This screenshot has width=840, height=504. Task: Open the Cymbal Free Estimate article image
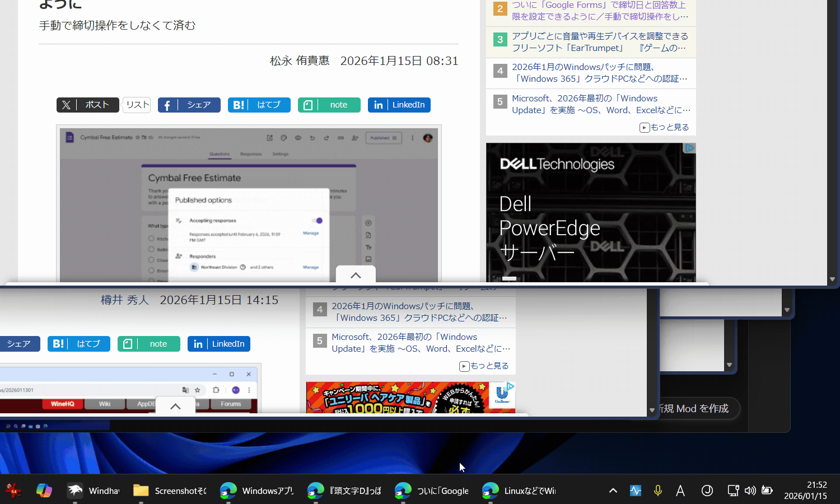click(249, 203)
